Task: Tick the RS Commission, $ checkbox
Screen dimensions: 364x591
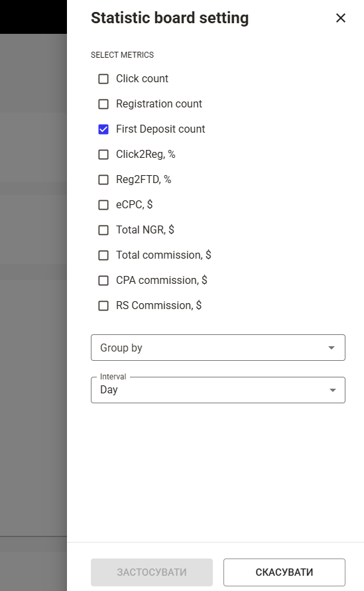Action: pos(103,306)
